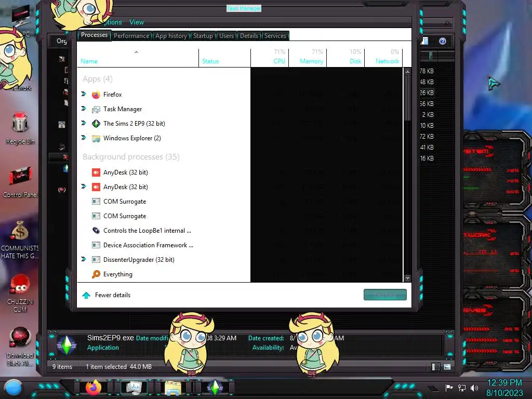Click the network tray icon
The height and width of the screenshot is (399, 532).
tap(461, 388)
